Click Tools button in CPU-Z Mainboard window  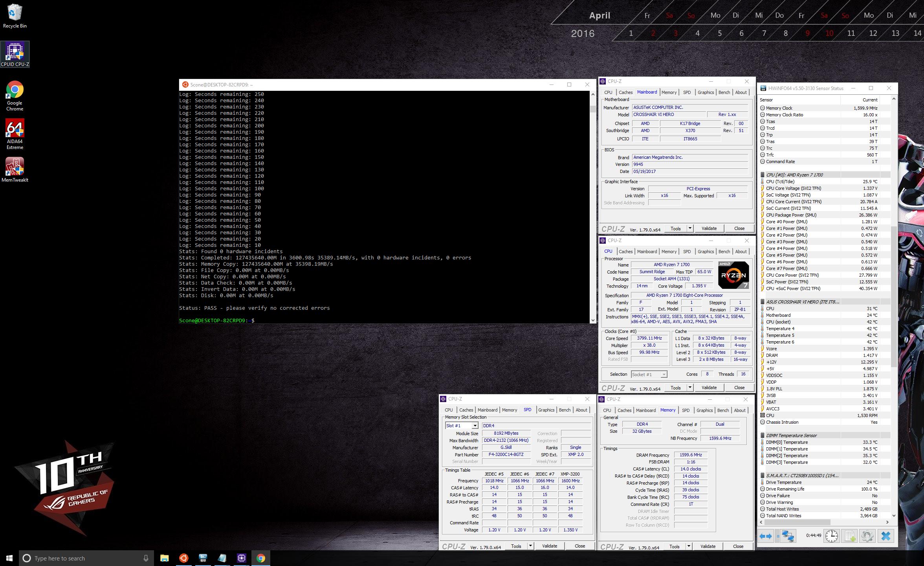point(676,228)
